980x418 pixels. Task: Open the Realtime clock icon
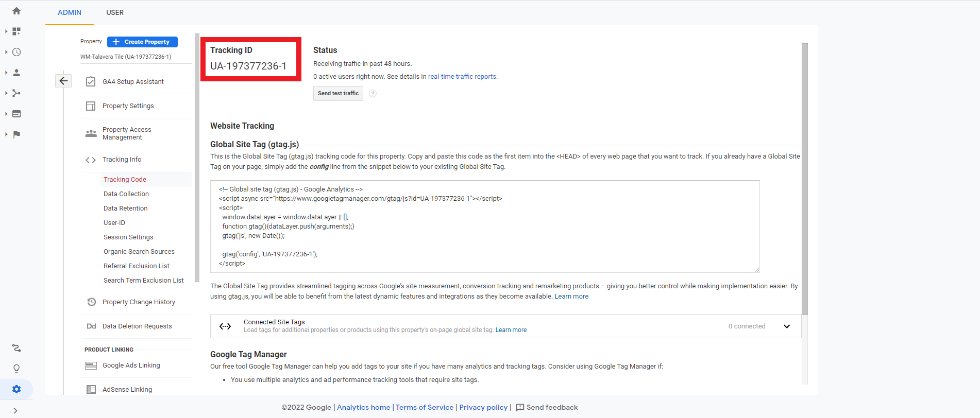16,52
